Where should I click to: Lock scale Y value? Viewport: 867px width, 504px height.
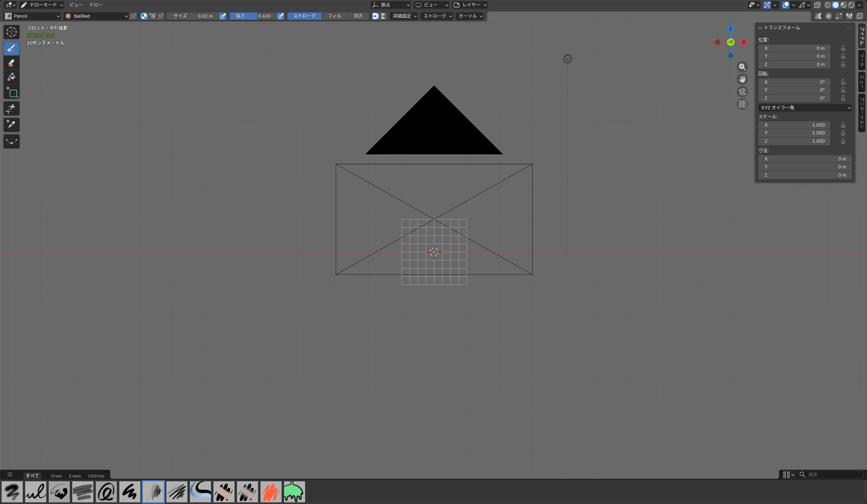(x=843, y=133)
